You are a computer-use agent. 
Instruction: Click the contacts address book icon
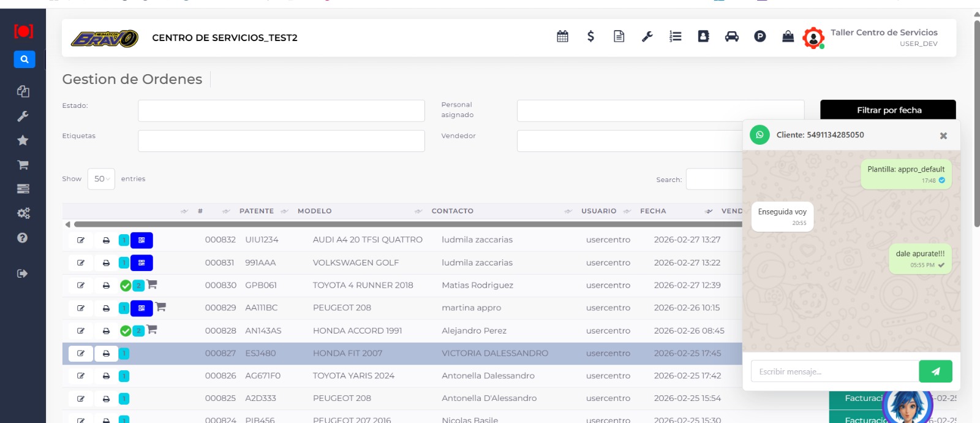[703, 37]
